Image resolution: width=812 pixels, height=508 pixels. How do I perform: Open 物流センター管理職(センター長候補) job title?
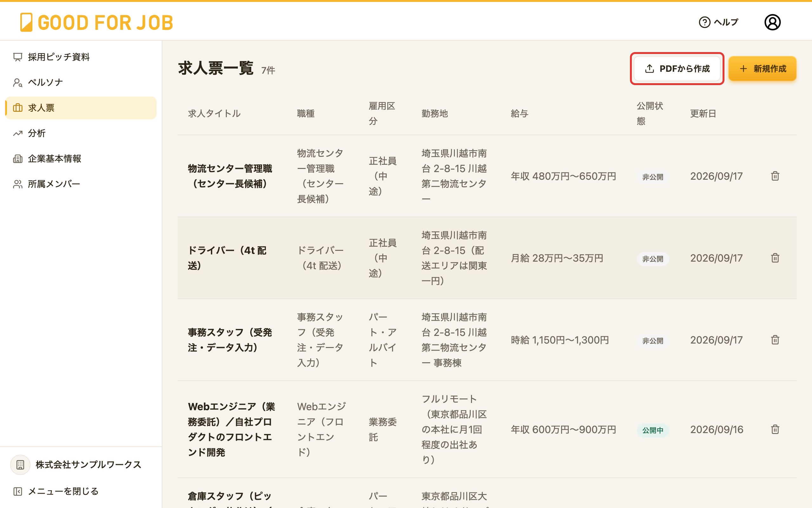pos(230,176)
